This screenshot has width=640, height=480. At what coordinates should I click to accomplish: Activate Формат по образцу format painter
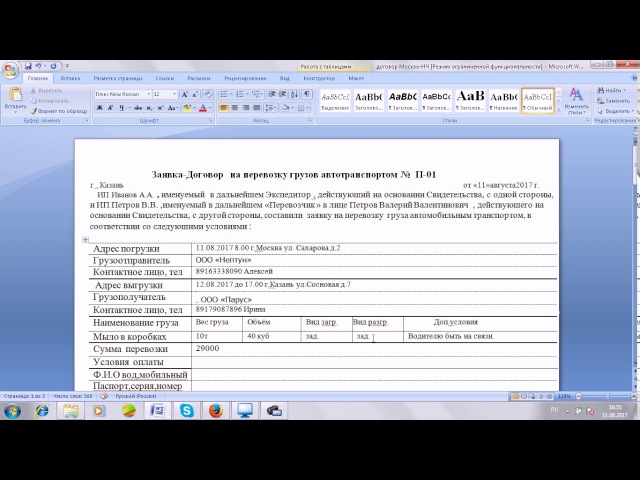tap(59, 111)
